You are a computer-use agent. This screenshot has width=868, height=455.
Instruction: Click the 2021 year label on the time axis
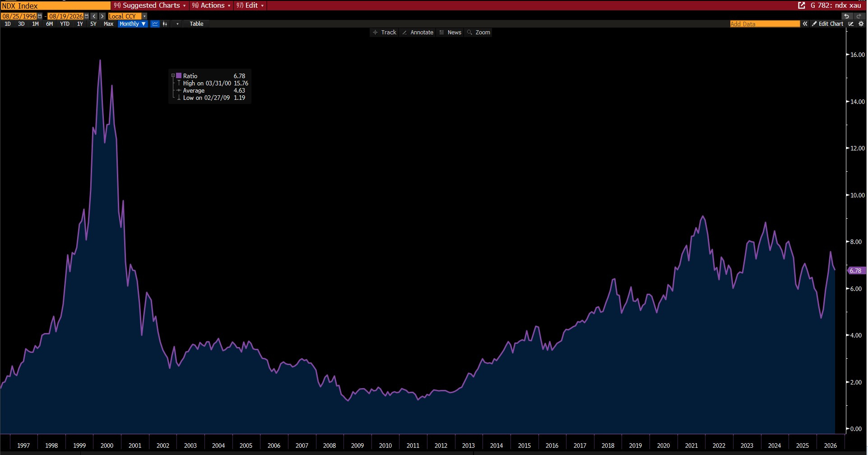pos(692,446)
